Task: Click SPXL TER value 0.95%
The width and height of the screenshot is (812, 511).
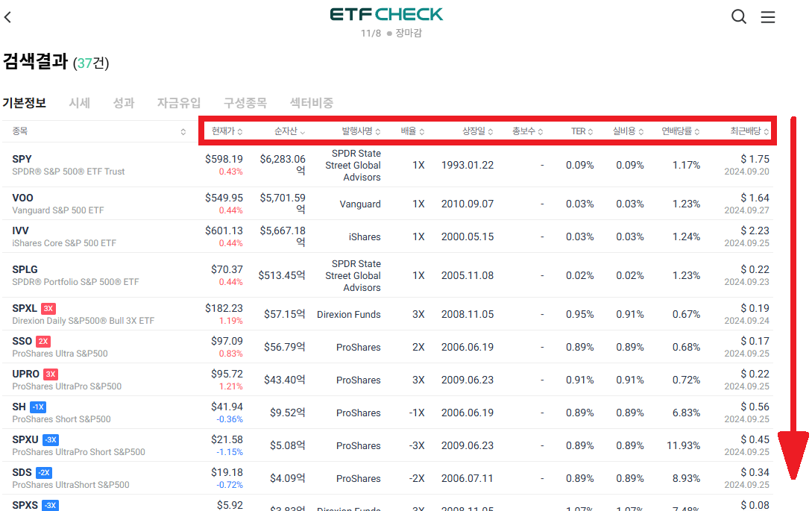Action: click(580, 315)
